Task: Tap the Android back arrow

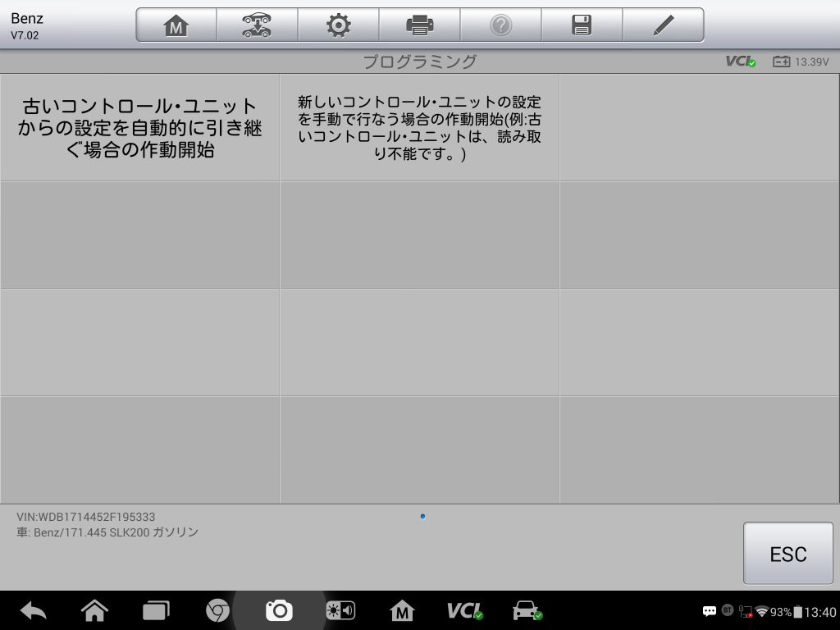Action: tap(34, 610)
